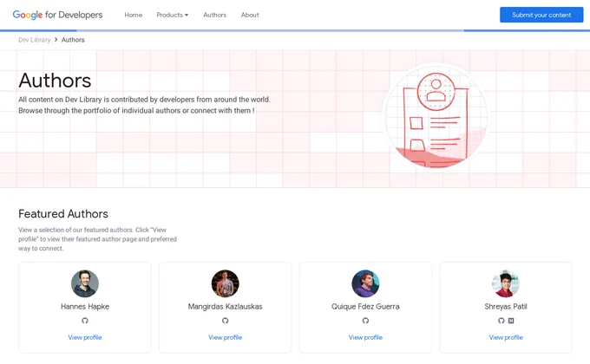
Task: View profile of Mangirdas Kazlauskas
Action: click(225, 337)
